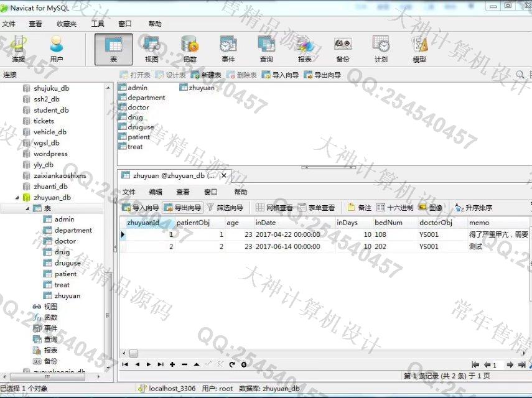Image resolution: width=532 pixels, height=398 pixels.
Task: Open the 函数 (Function) toolbar icon
Action: pos(190,50)
